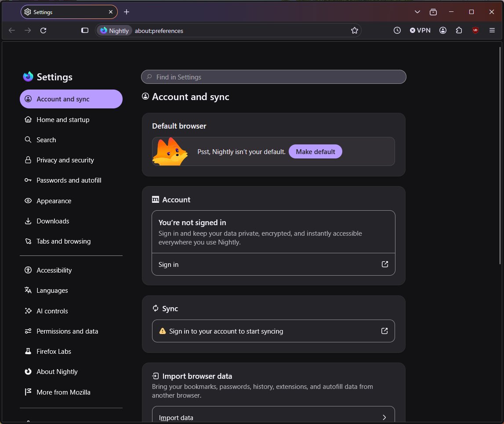Click the "You're not signed in" heading
The width and height of the screenshot is (504, 424).
[x=192, y=223]
